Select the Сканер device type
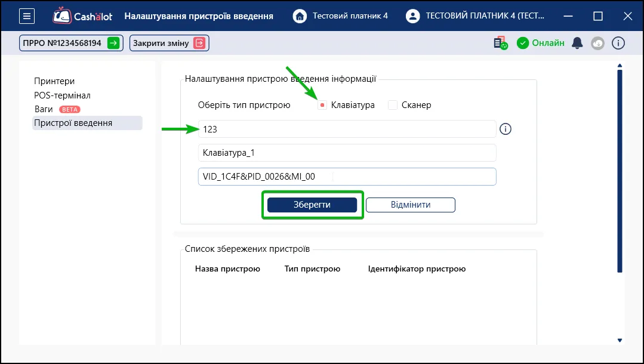644x364 pixels. 393,105
